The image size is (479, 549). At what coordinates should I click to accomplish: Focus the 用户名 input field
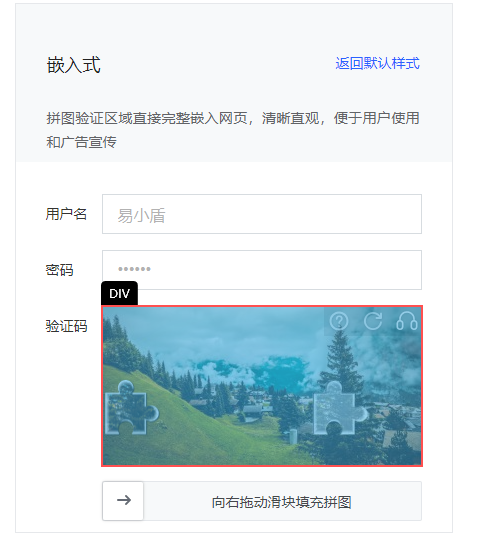pyautogui.click(x=262, y=214)
